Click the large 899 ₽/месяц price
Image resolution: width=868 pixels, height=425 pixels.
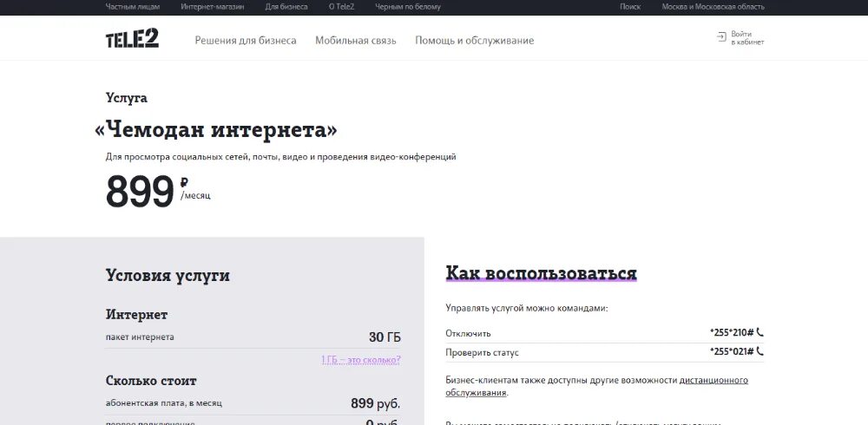[158, 192]
